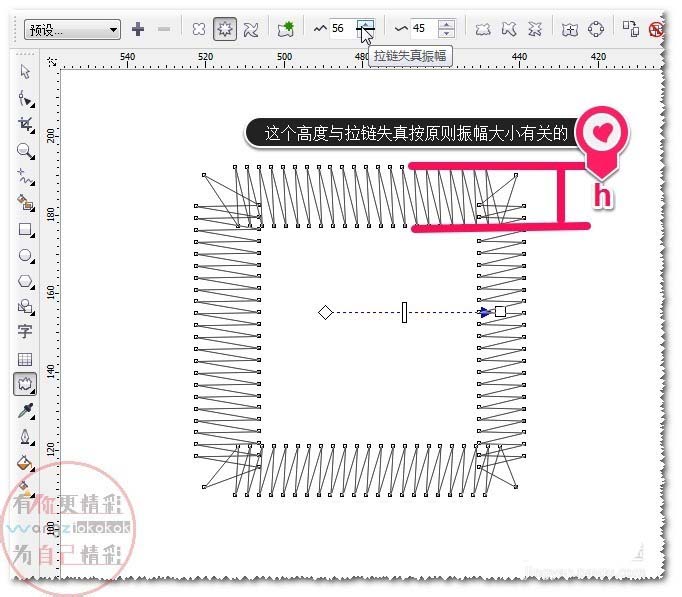Increase zipper frequency with up arrow
This screenshot has height=597, width=682.
coord(446,24)
